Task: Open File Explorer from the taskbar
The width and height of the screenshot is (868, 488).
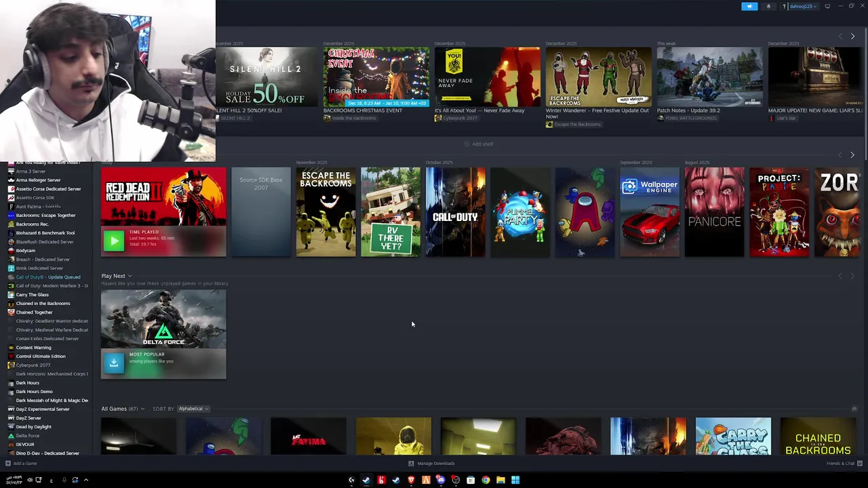Action: pyautogui.click(x=500, y=480)
